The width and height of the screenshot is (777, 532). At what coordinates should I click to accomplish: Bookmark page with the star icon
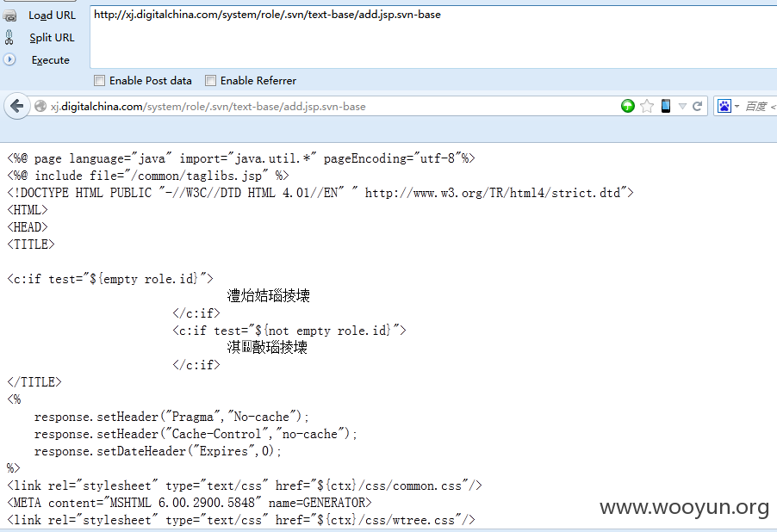pos(647,106)
